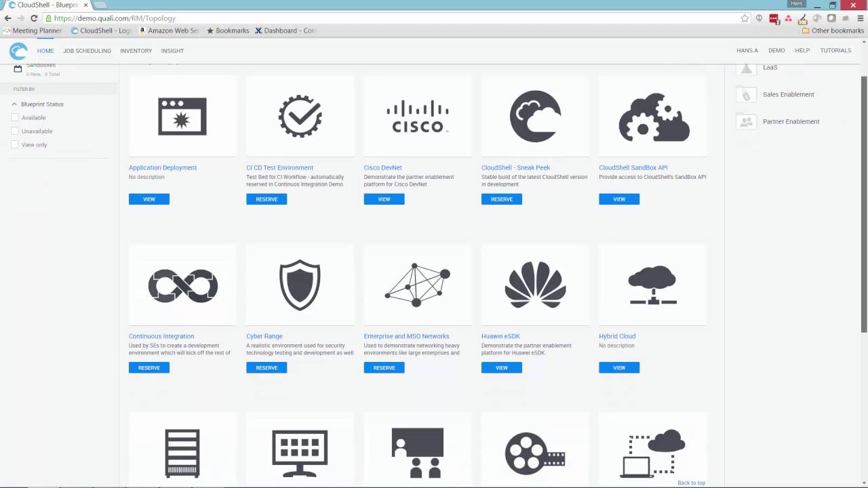Switch to the CloudShell Blueprints browser tab
The image size is (868, 488).
pos(47,5)
